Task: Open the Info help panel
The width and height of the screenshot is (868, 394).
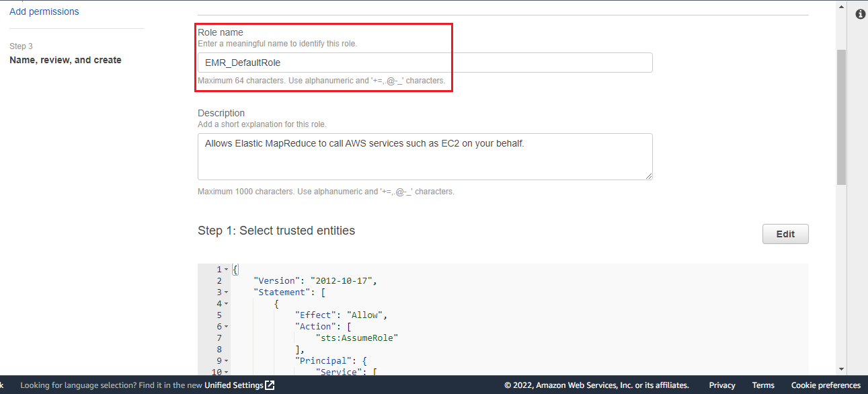Action: pos(860,13)
